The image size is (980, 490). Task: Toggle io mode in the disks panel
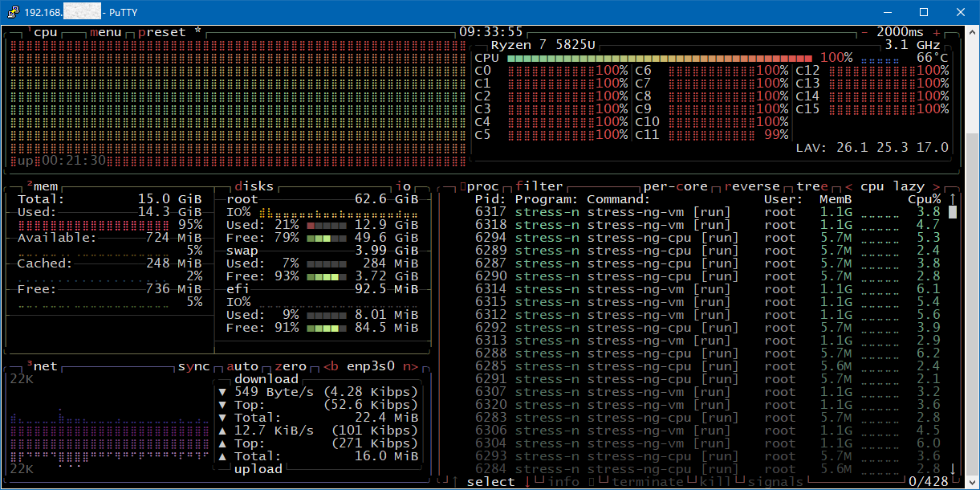(x=402, y=186)
